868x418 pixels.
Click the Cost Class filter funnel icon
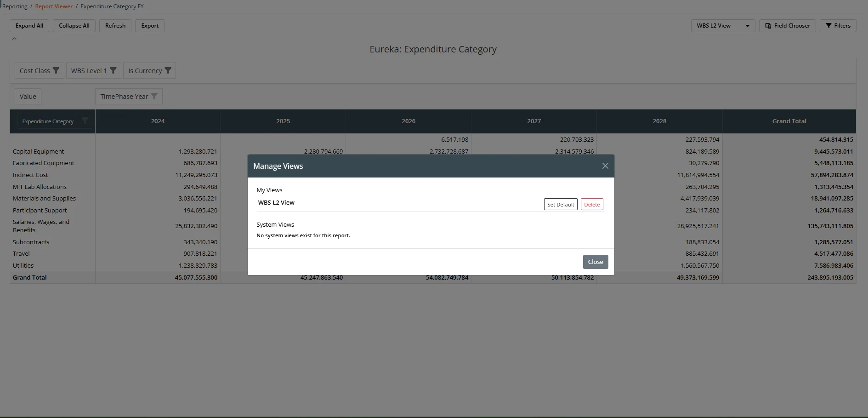click(56, 70)
